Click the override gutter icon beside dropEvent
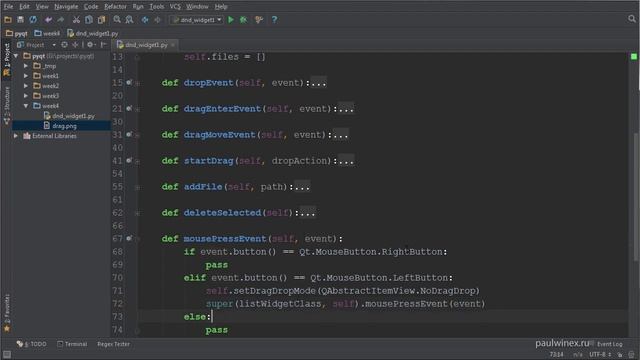 pyautogui.click(x=129, y=82)
